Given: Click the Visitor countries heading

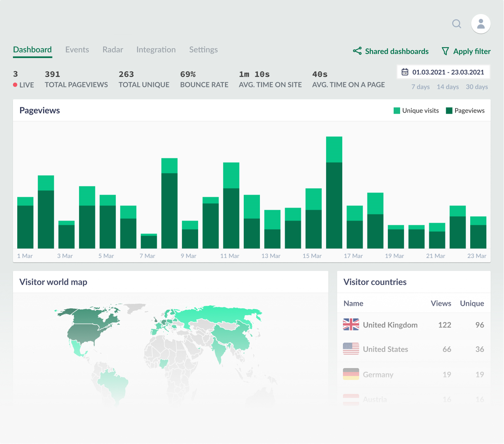Looking at the screenshot, I should [x=375, y=282].
